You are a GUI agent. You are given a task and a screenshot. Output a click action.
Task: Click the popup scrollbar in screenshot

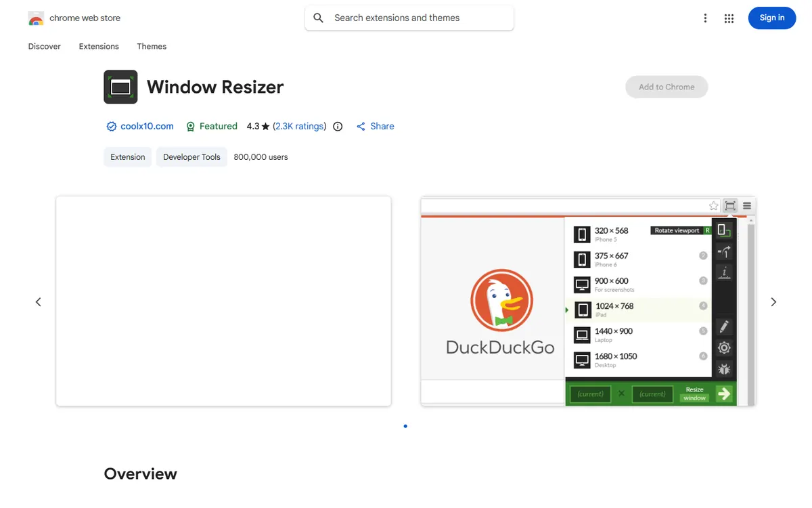(x=750, y=312)
